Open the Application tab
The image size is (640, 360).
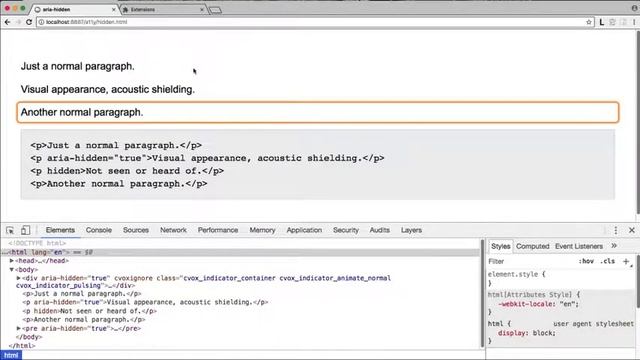304,230
